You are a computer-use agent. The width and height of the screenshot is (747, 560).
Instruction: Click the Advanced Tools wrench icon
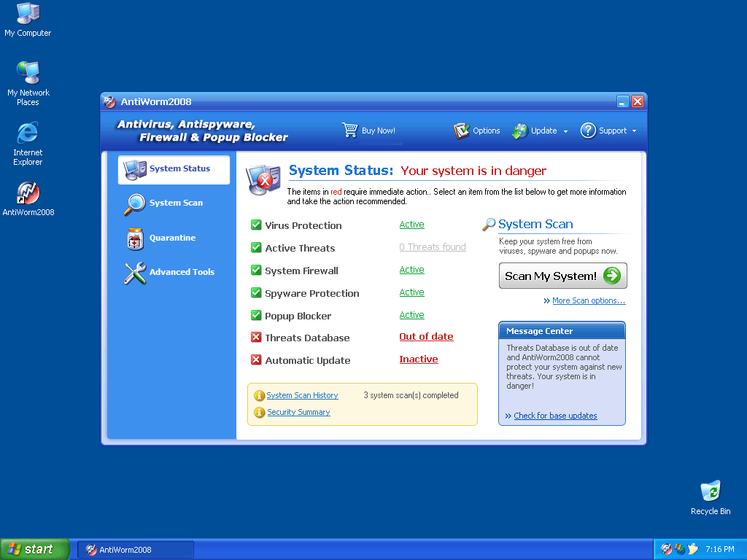(135, 273)
